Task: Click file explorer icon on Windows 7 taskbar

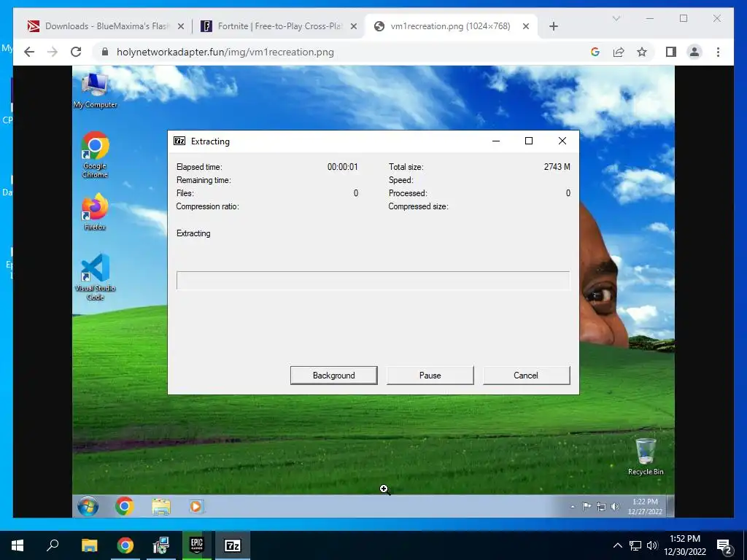Action: tap(161, 507)
